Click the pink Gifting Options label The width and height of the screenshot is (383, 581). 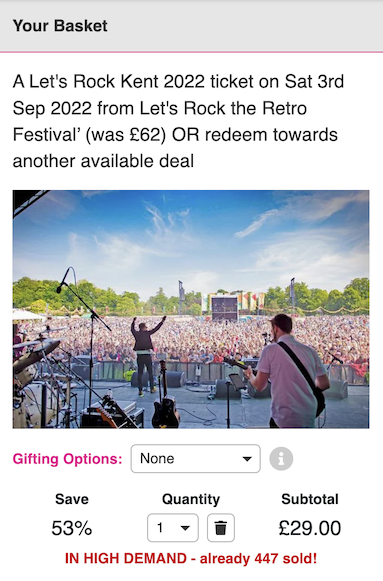67,459
